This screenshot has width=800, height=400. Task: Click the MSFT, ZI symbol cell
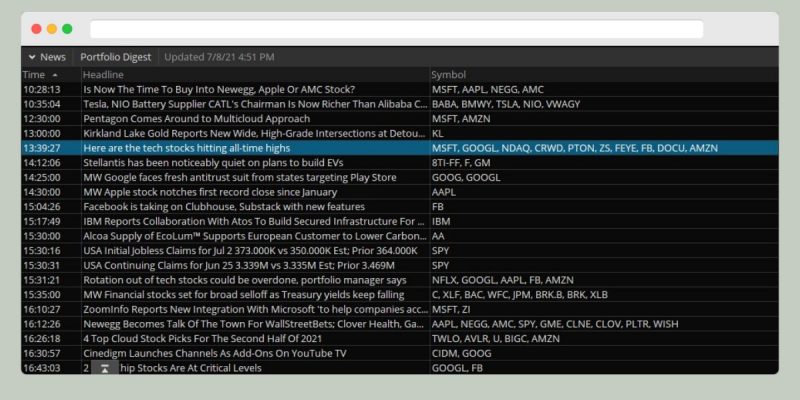point(452,310)
